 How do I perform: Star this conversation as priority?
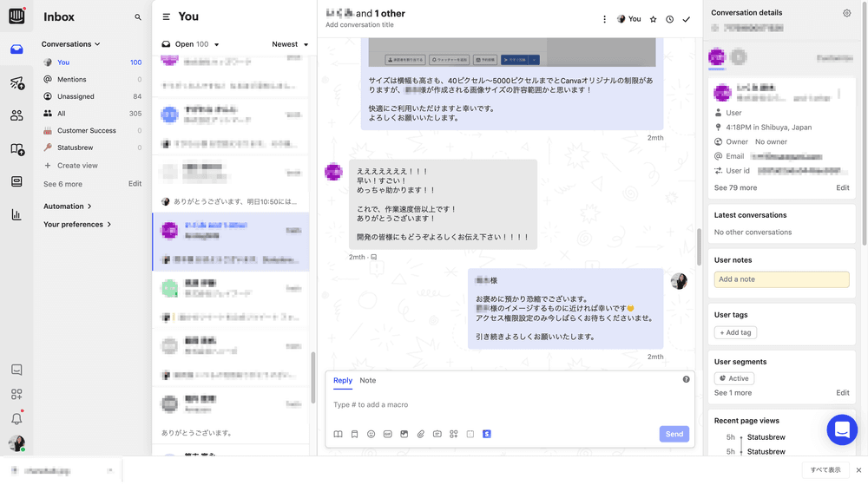click(x=653, y=19)
